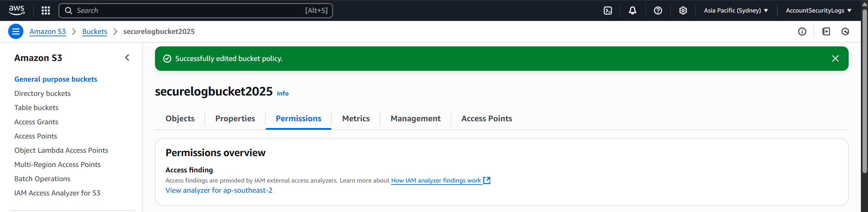Viewport: 868px width, 212px height.
Task: Open the AWS services grid menu
Action: tap(46, 10)
